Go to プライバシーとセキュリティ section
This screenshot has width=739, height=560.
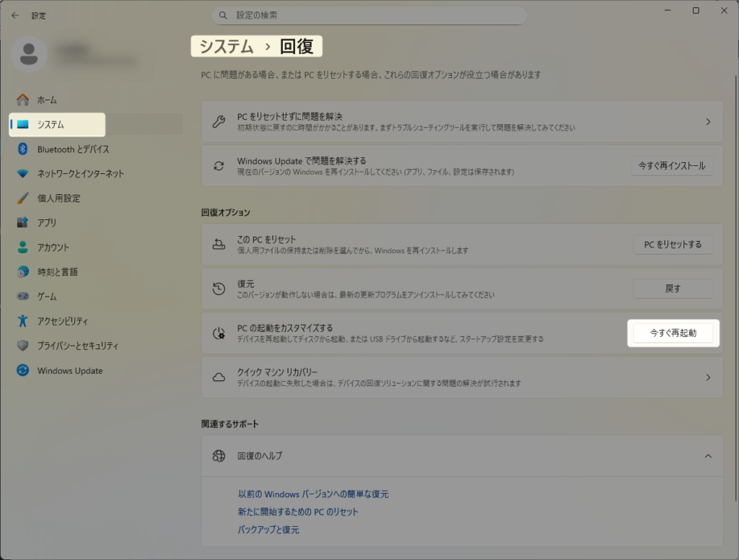point(77,346)
